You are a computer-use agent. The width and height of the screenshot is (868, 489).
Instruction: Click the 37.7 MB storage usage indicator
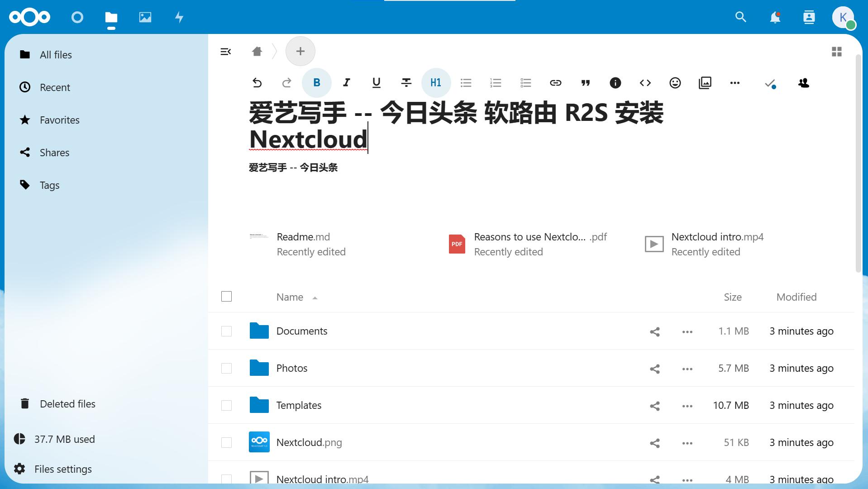pyautogui.click(x=65, y=439)
